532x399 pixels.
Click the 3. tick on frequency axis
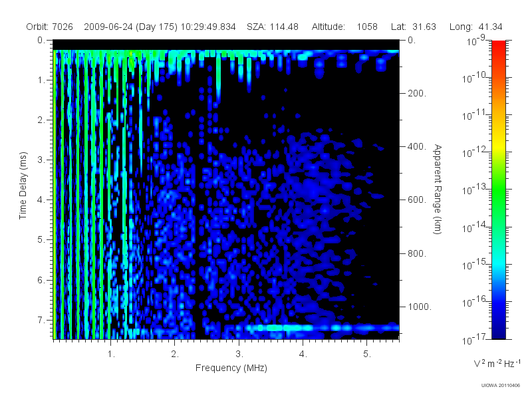[239, 354]
